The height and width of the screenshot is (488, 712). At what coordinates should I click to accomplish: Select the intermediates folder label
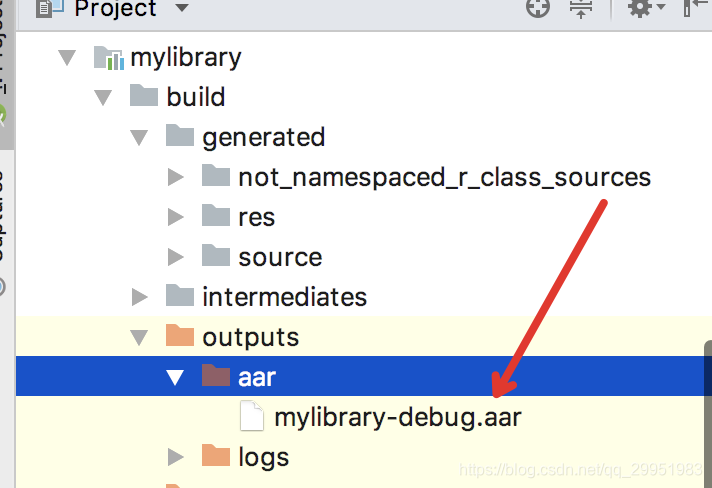(x=285, y=297)
